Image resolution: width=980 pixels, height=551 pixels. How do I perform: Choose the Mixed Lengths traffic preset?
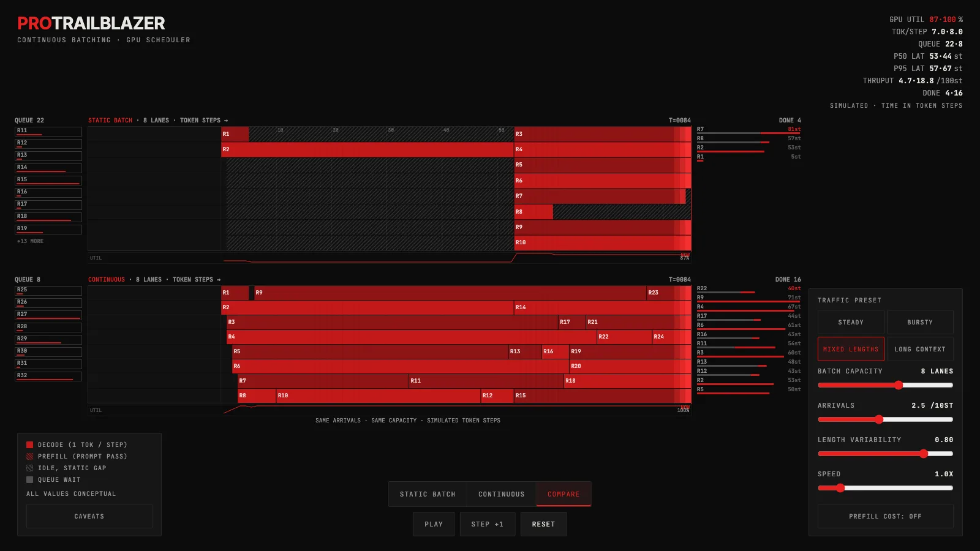[x=851, y=349]
